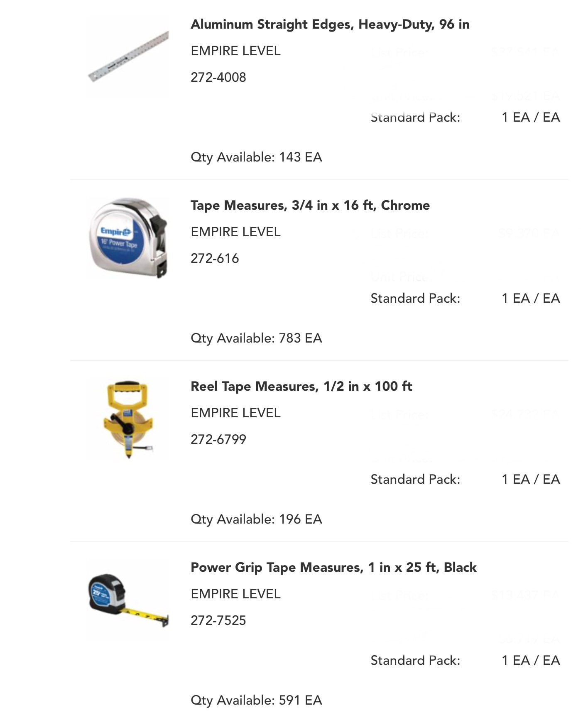The image size is (588, 720).
Task: Select part number 272-6799
Action: click(x=218, y=439)
